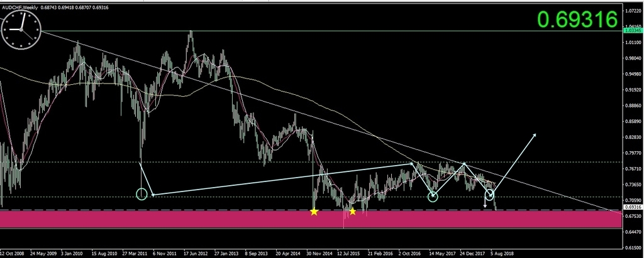This screenshot has width=644, height=258.
Task: Click the 24 Dec 2017 date label
Action: click(472, 254)
